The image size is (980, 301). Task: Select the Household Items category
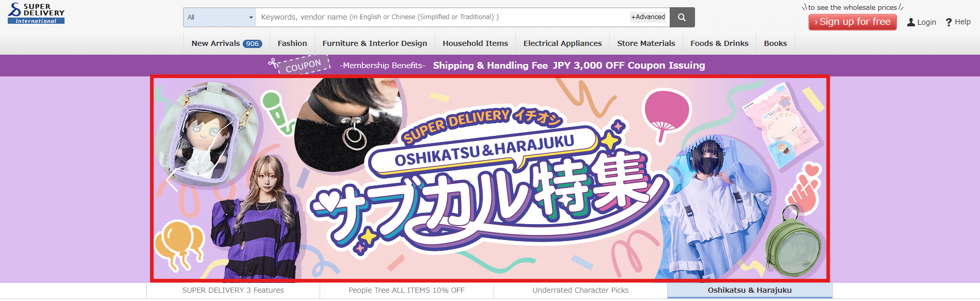tap(475, 43)
